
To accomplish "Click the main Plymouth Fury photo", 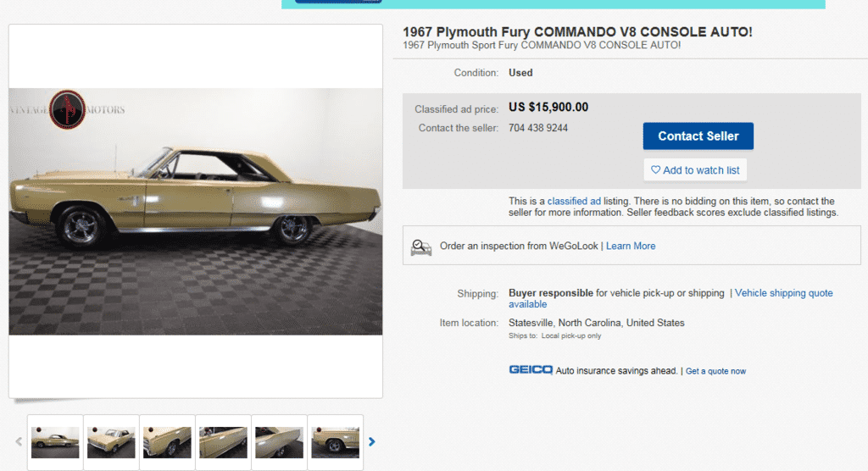I will click(x=195, y=212).
